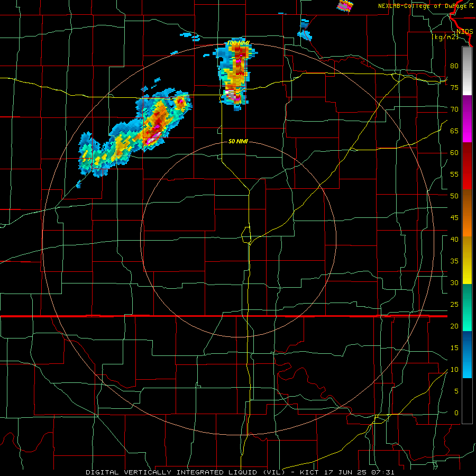Select the [kg/m2] units label

pos(445,38)
